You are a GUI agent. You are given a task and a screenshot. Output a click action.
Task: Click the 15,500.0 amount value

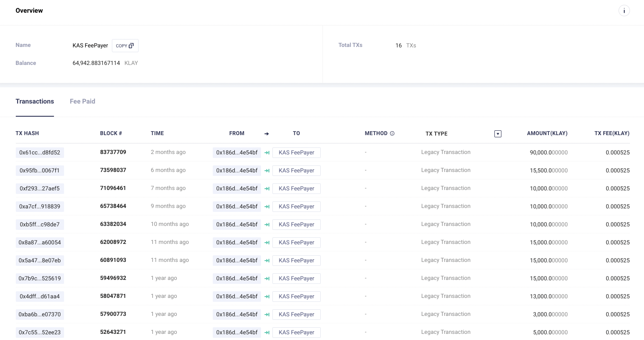click(549, 171)
